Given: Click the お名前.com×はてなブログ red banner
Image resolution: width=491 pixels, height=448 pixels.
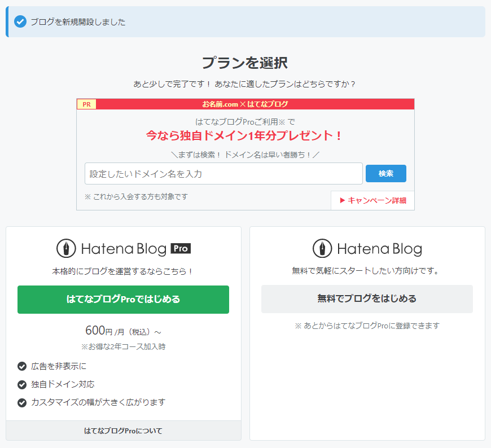Looking at the screenshot, I should [x=245, y=104].
